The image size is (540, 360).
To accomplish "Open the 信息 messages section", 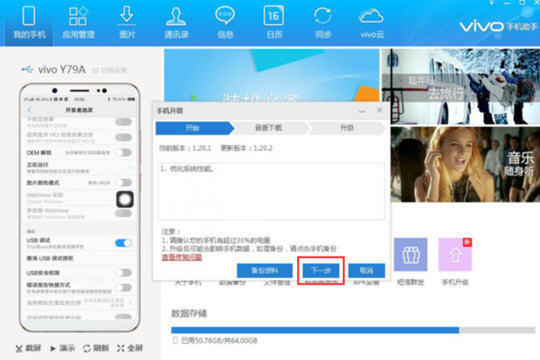I will (225, 22).
